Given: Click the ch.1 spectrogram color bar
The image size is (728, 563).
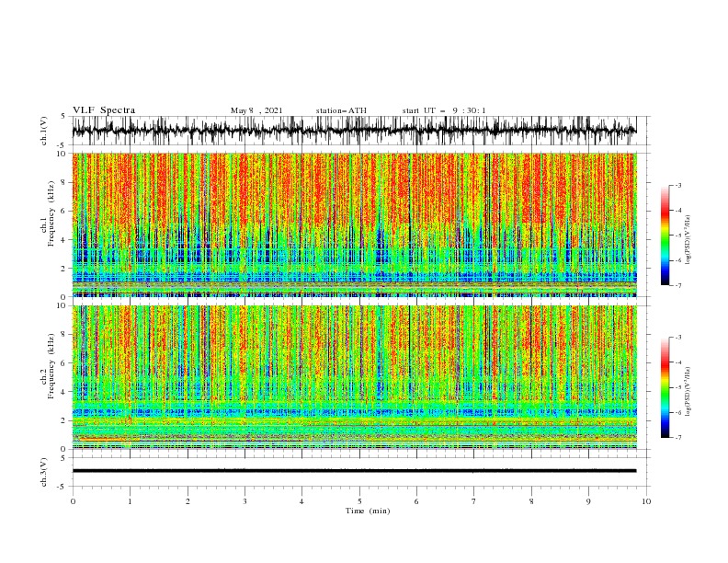Looking at the screenshot, I should pyautogui.click(x=665, y=236).
